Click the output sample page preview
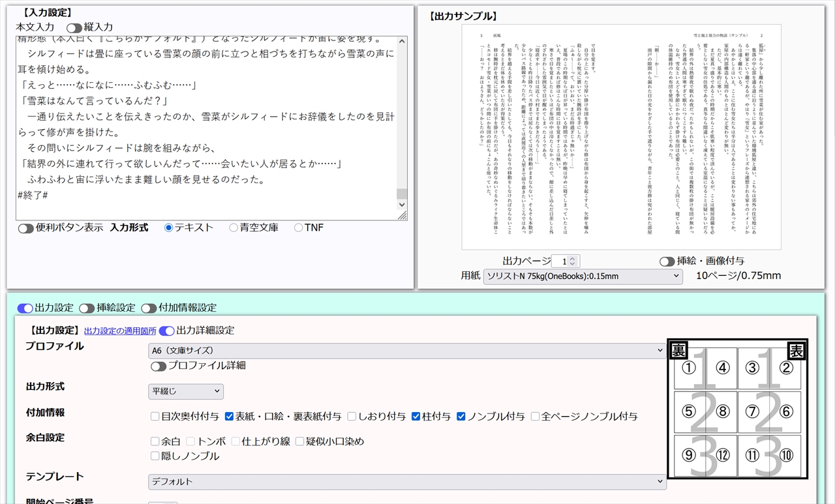The height and width of the screenshot is (504, 835). tap(620, 138)
